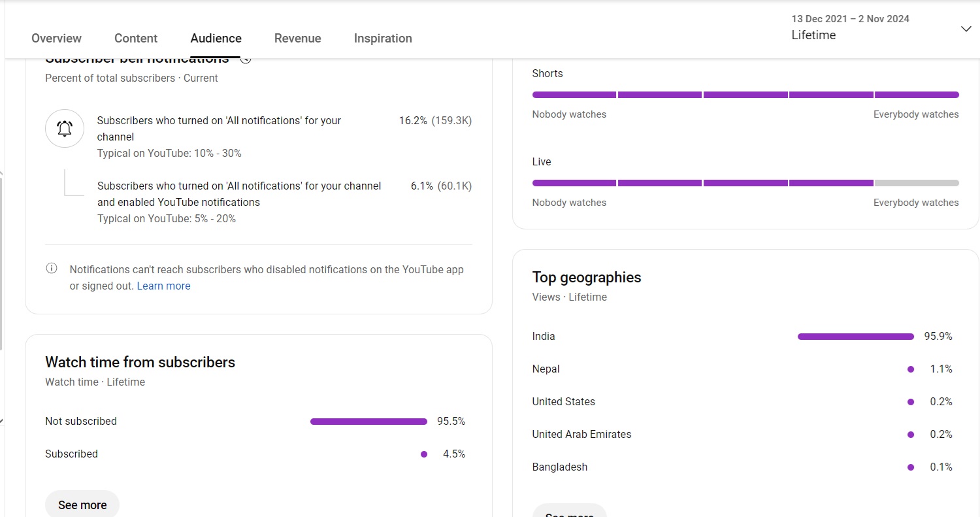Go to the Inspiration tab
The image size is (980, 517).
383,39
